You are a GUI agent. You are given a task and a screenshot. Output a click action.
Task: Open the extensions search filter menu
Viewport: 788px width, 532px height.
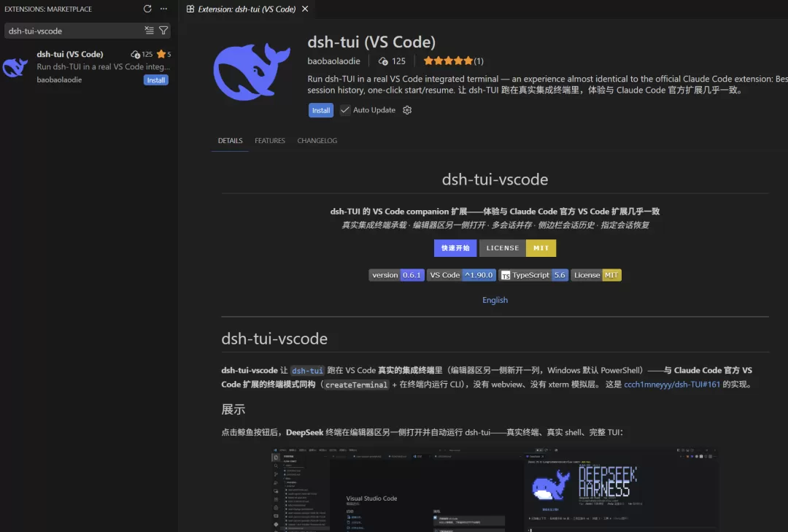pos(163,31)
